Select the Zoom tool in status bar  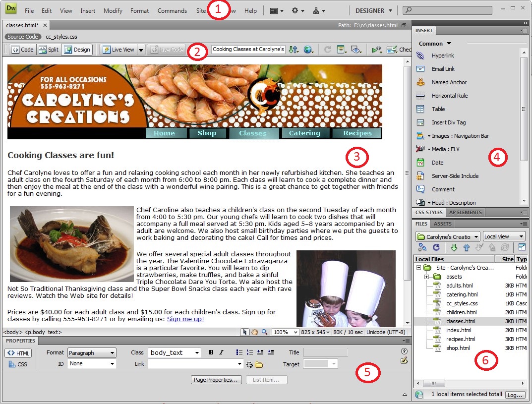(x=264, y=332)
